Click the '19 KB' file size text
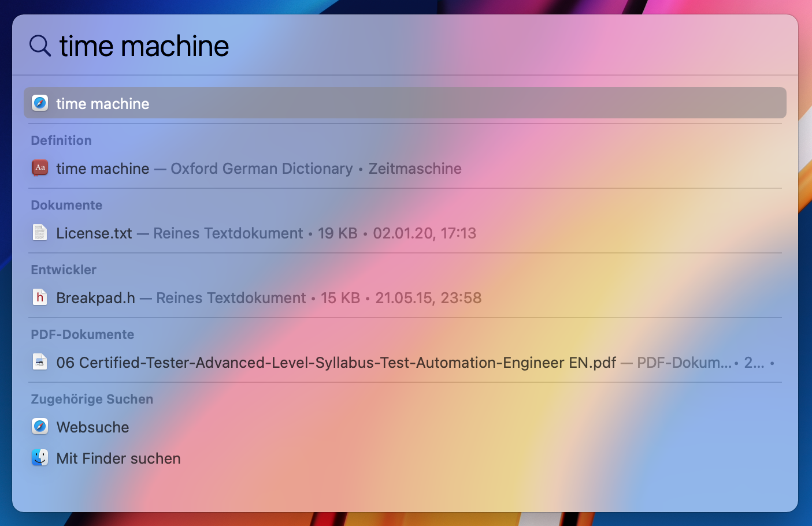This screenshot has height=526, width=812. (338, 233)
